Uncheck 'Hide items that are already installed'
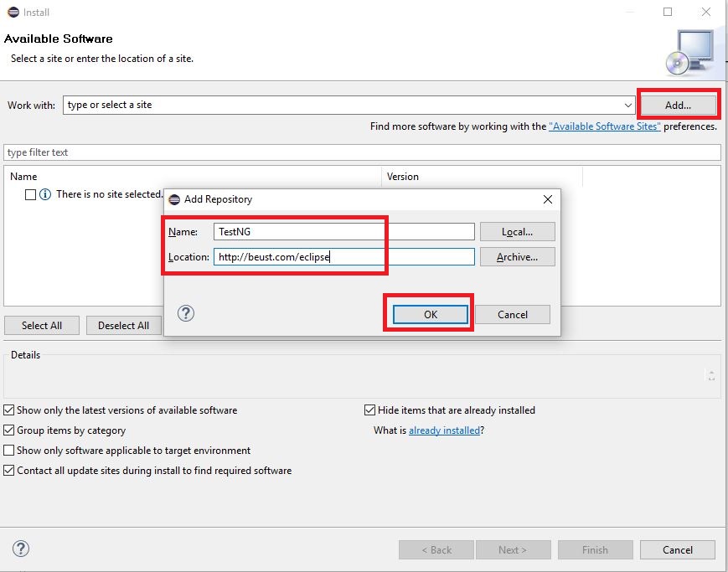The width and height of the screenshot is (728, 572). [369, 410]
